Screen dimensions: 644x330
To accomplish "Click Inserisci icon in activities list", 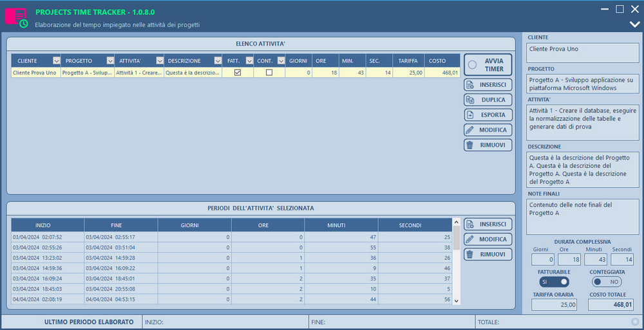I will [x=469, y=85].
